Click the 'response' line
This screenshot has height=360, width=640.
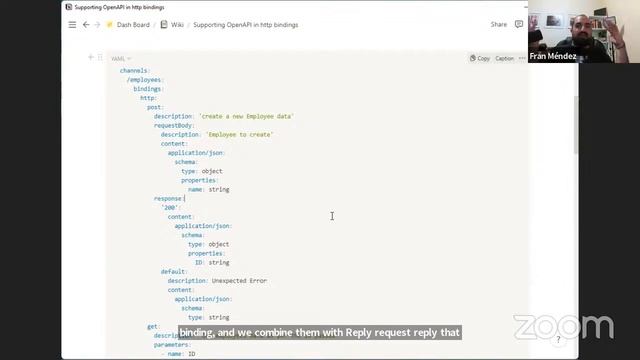[x=168, y=198]
